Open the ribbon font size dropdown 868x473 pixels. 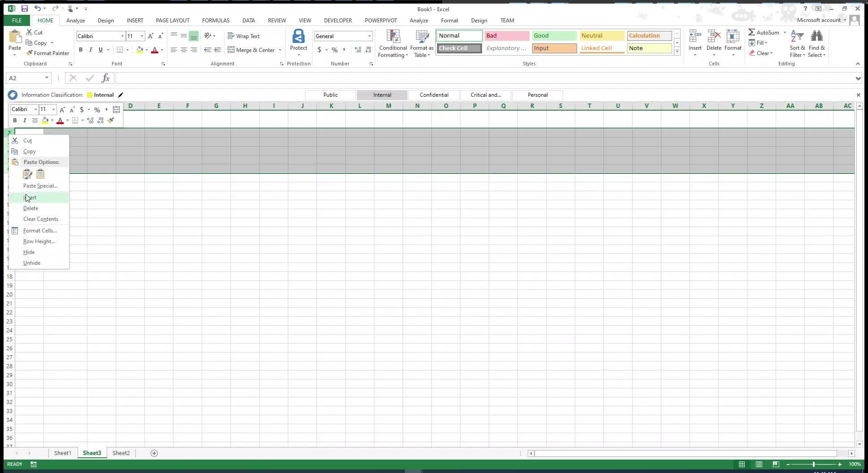[142, 36]
